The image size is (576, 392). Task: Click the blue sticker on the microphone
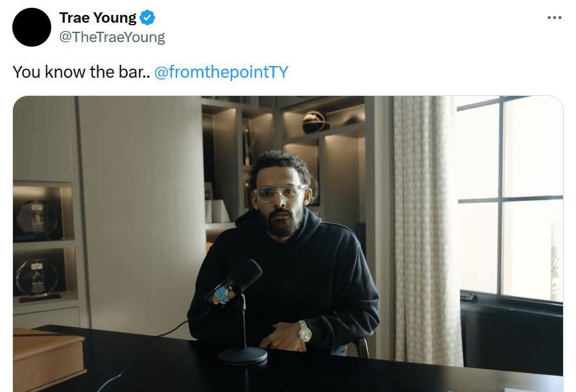tap(222, 294)
